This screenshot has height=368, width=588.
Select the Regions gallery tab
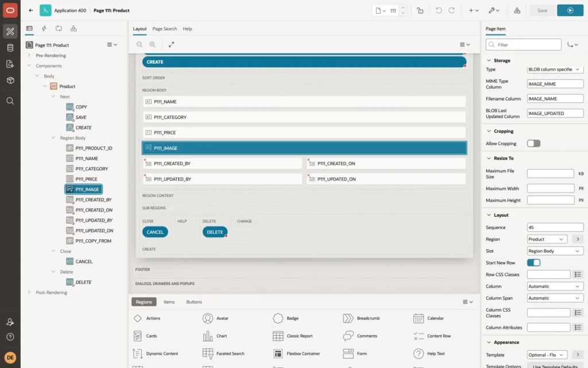(x=144, y=302)
